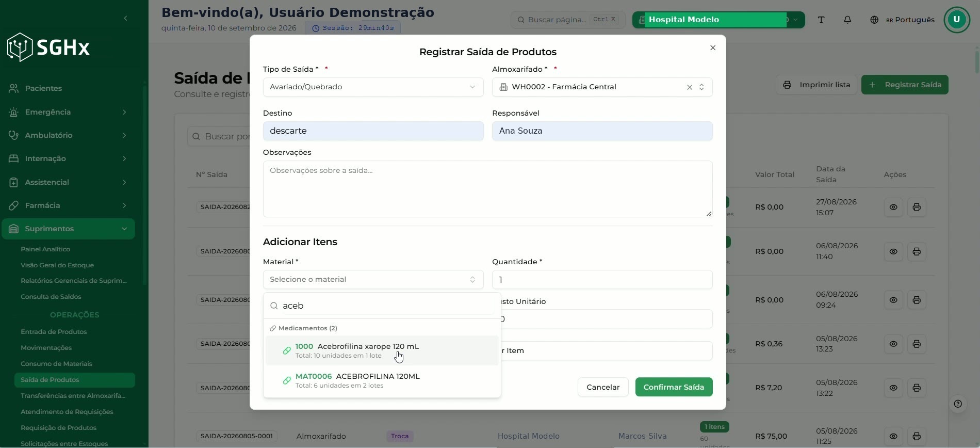Go to Consulta de Saldos
The width and height of the screenshot is (980, 448).
coord(51,297)
